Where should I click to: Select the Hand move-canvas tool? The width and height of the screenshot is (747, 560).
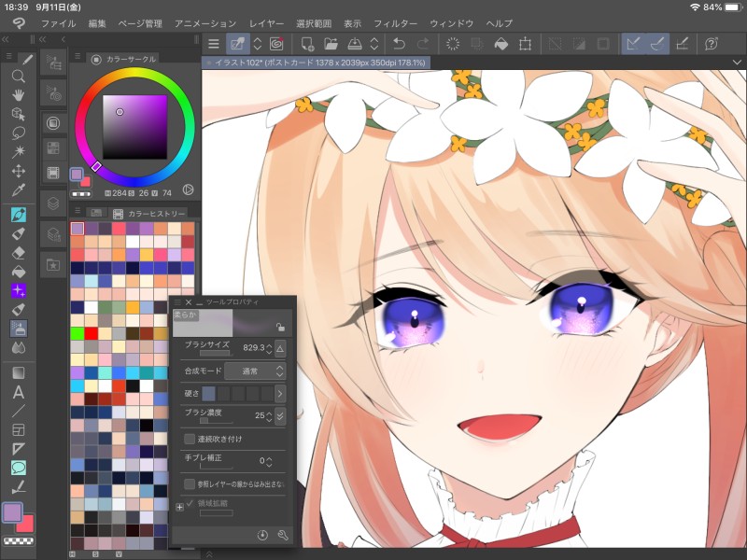point(18,95)
